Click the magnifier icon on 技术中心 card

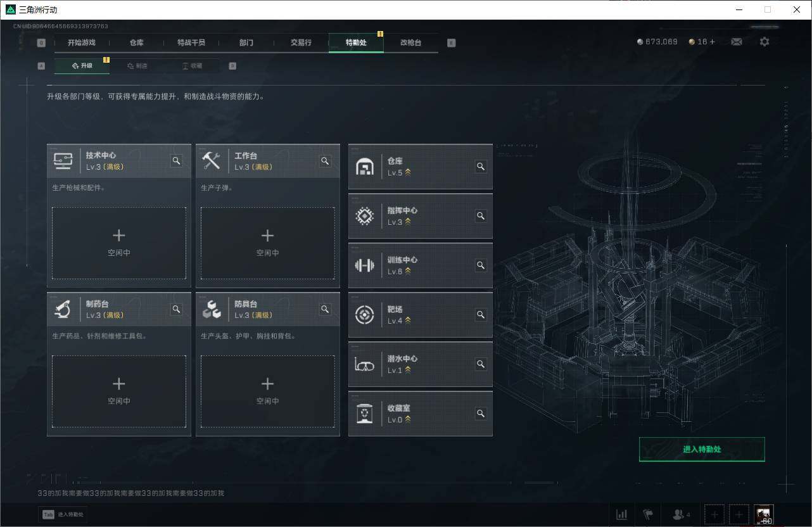click(176, 161)
